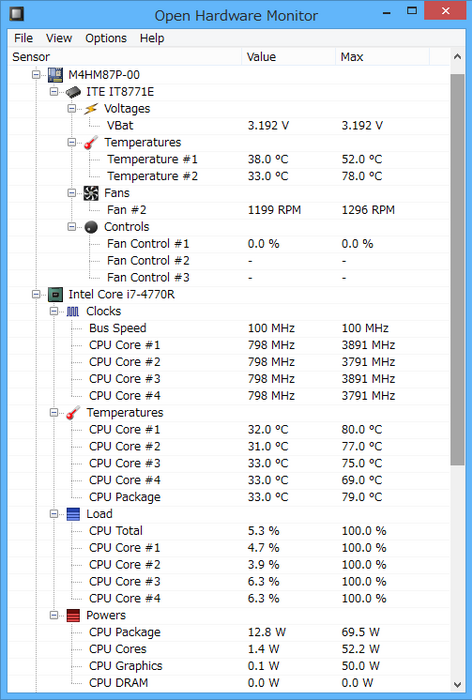Image resolution: width=472 pixels, height=700 pixels.
Task: Select CPU Core #3 under Clocks
Action: coord(229,379)
